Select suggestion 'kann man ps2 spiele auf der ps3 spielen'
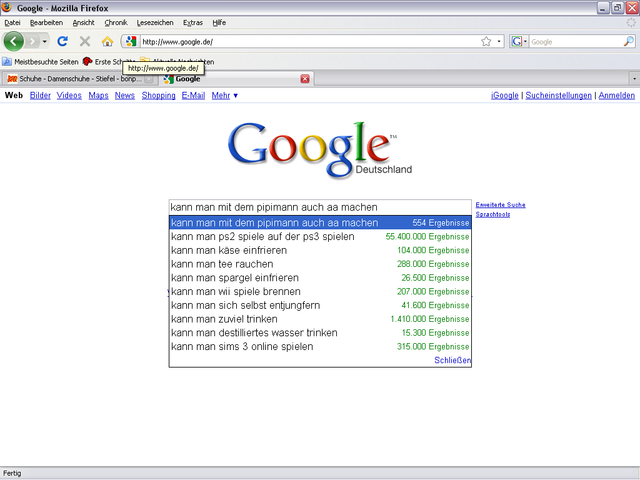This screenshot has width=640, height=480. [x=320, y=237]
